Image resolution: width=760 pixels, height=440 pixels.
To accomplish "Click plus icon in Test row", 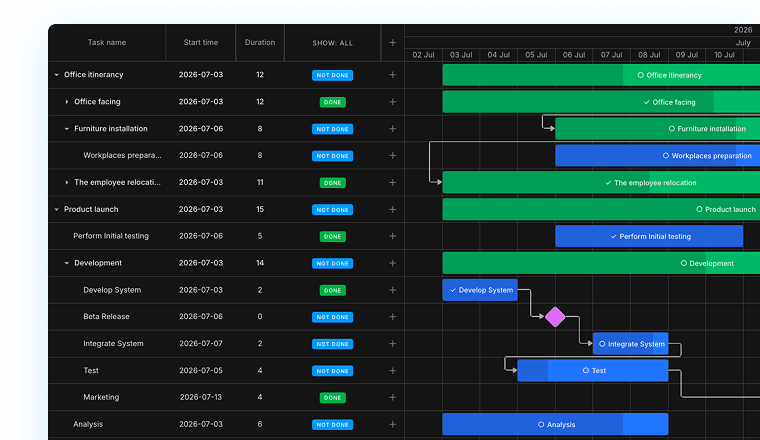I will click(x=393, y=371).
